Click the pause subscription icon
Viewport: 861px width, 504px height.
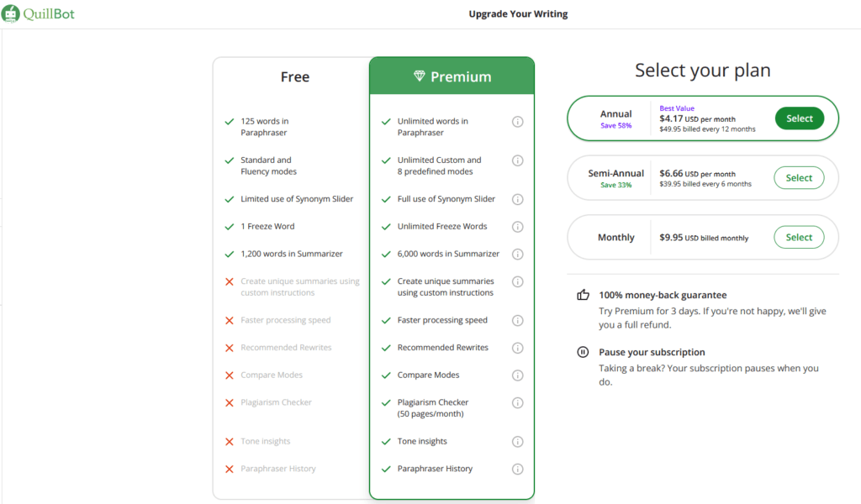[584, 353]
